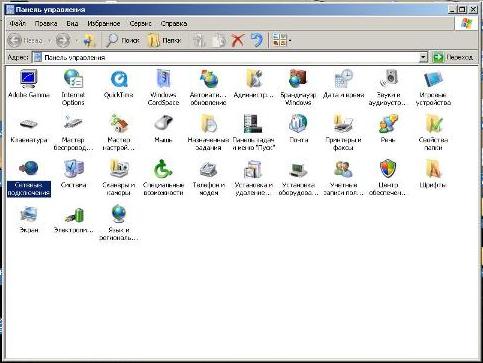The height and width of the screenshot is (363, 483).
Task: Click the Forward arrow toolbar button
Action: [63, 41]
